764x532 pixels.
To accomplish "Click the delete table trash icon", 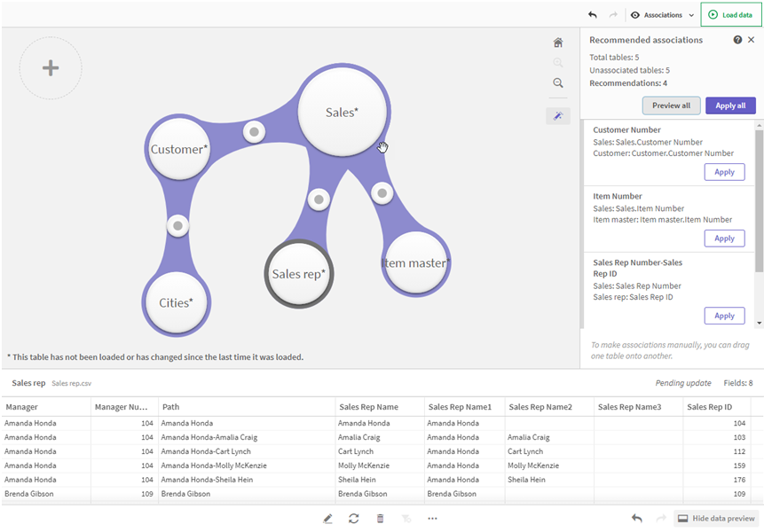I will point(380,519).
